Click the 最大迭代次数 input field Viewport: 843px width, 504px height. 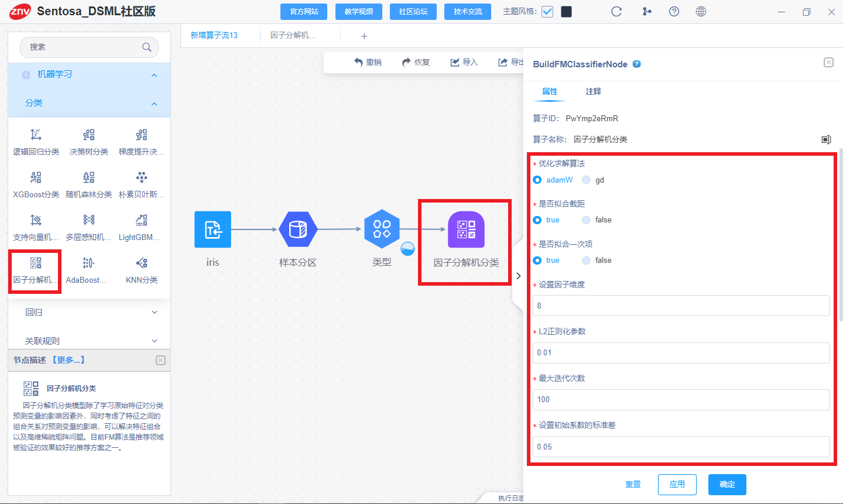point(681,400)
